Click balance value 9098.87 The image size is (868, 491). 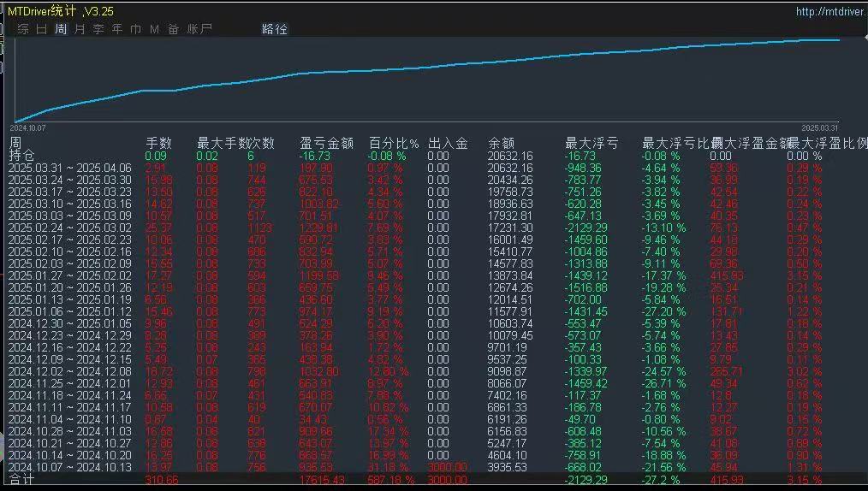[507, 371]
